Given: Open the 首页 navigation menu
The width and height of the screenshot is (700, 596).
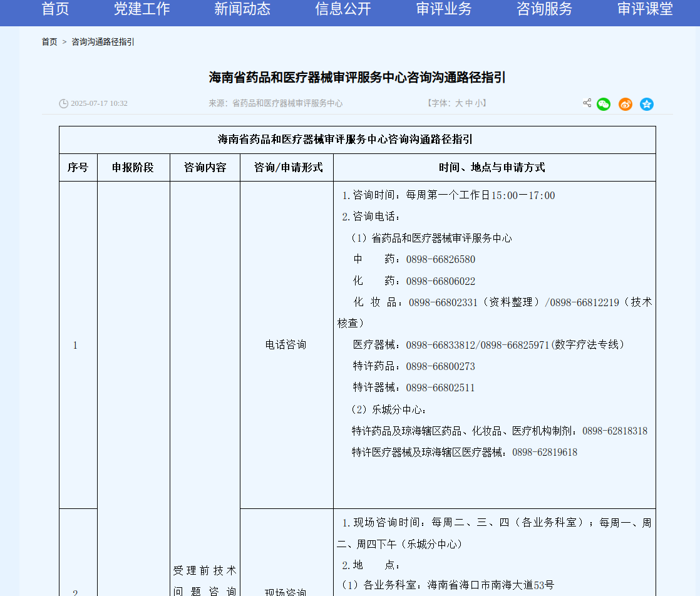Looking at the screenshot, I should point(55,9).
